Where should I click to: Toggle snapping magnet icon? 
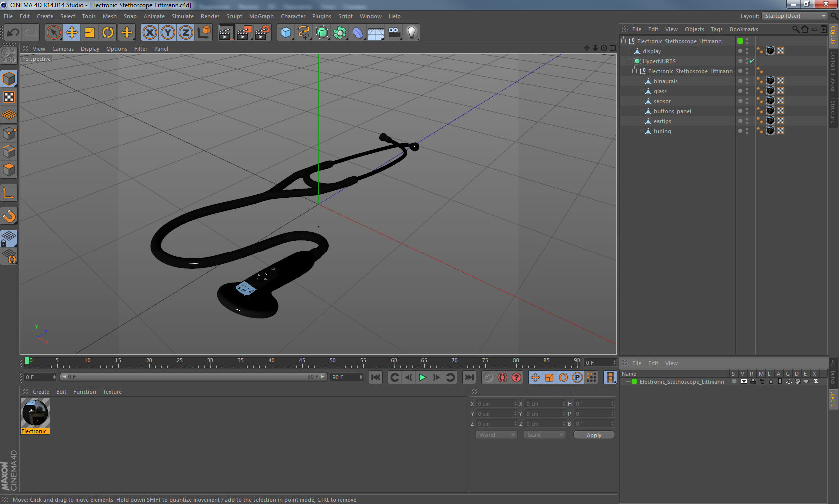pos(9,216)
